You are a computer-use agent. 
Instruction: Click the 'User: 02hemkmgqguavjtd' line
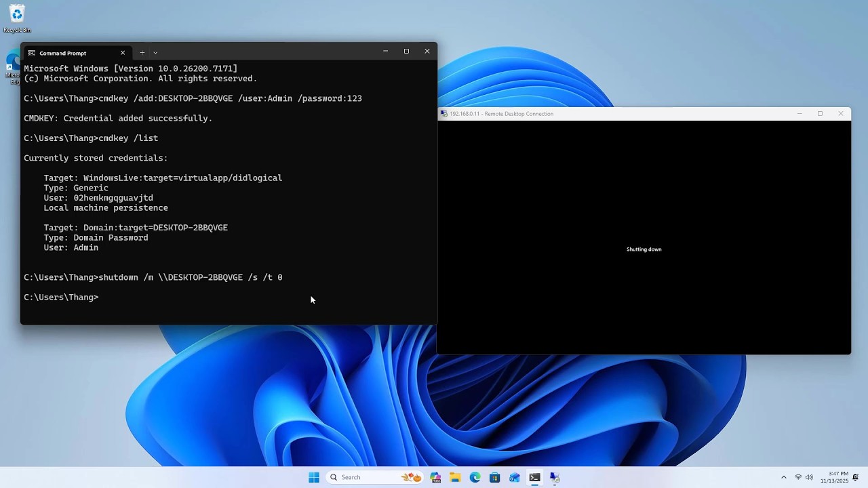click(98, 198)
